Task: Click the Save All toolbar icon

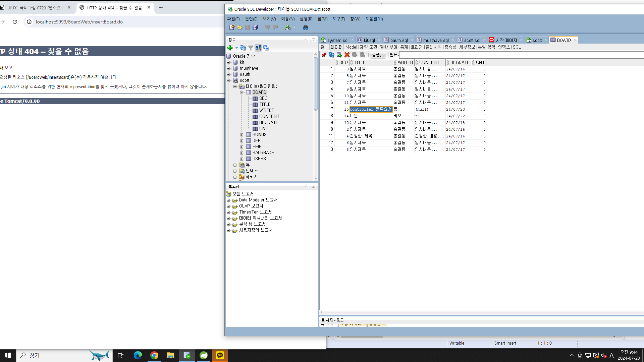Action: (x=255, y=27)
